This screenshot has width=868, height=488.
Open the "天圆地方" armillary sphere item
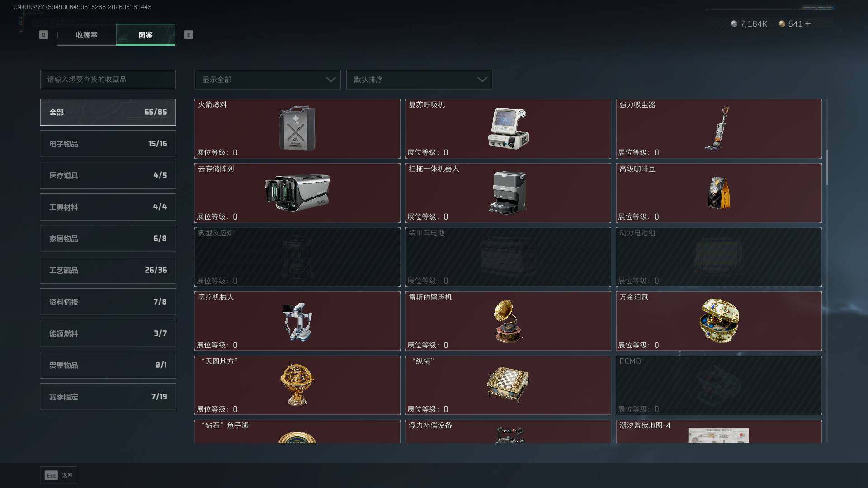tap(297, 385)
